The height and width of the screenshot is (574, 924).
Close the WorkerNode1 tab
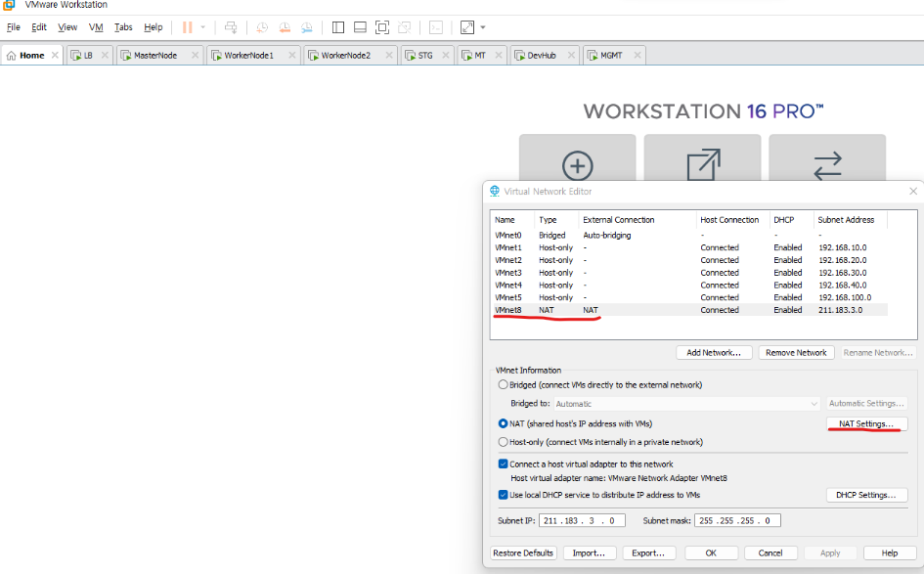pos(291,55)
